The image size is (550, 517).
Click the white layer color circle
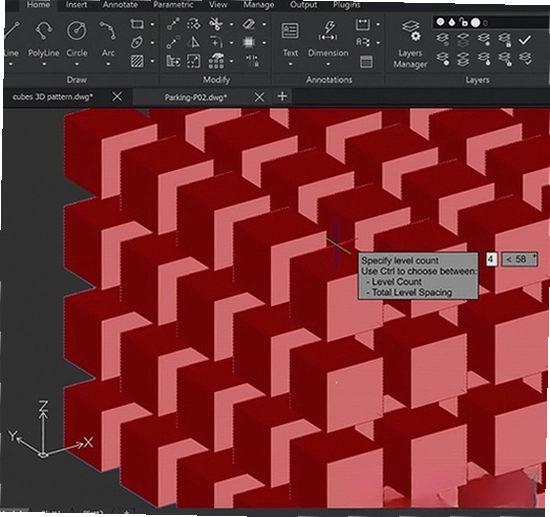[475, 23]
